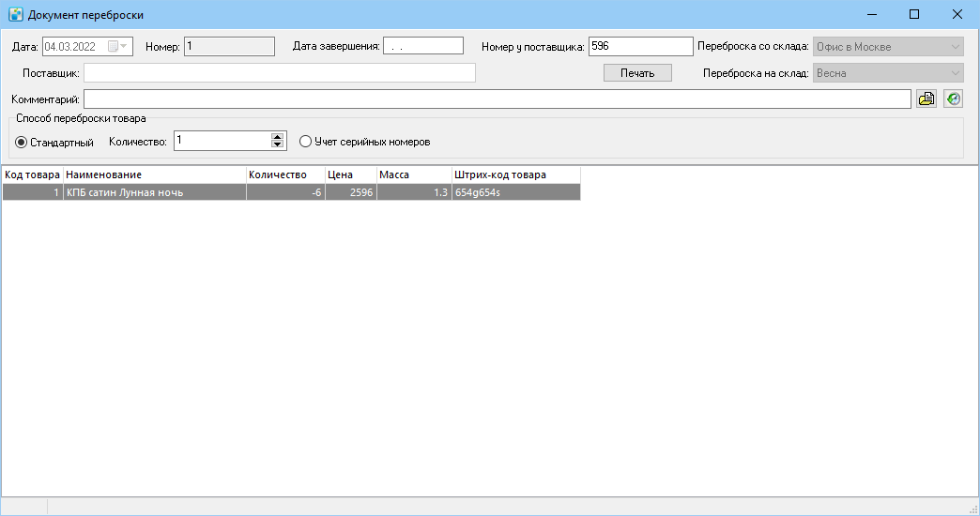980x516 pixels.
Task: Click the app icon in the title bar
Action: tap(16, 14)
